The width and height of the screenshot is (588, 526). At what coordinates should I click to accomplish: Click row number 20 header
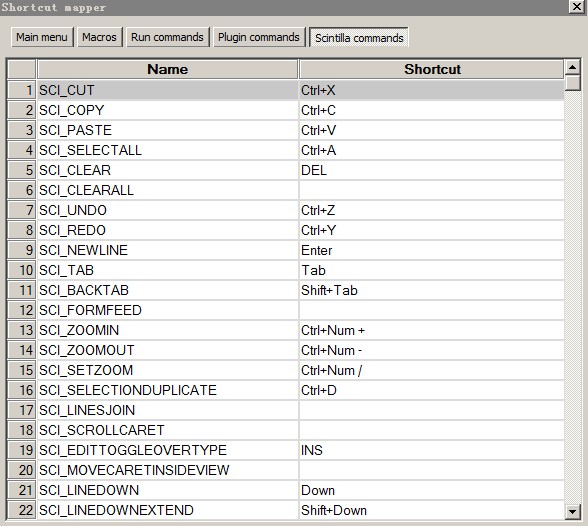click(22, 470)
